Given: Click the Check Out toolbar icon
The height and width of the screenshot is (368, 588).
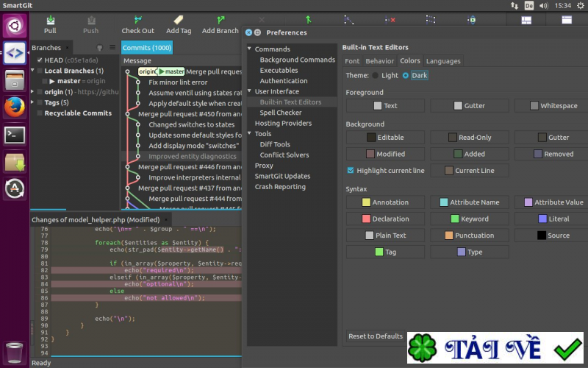Looking at the screenshot, I should [137, 21].
